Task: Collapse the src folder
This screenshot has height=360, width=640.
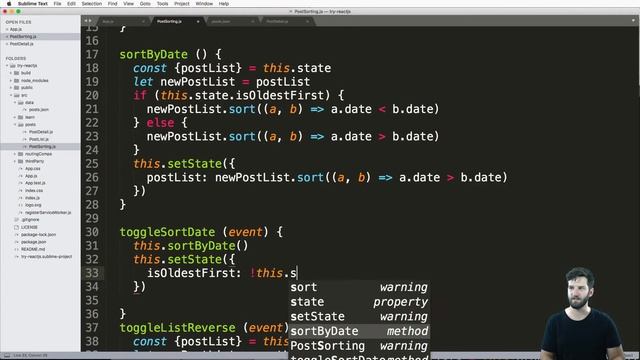Action: point(11,95)
